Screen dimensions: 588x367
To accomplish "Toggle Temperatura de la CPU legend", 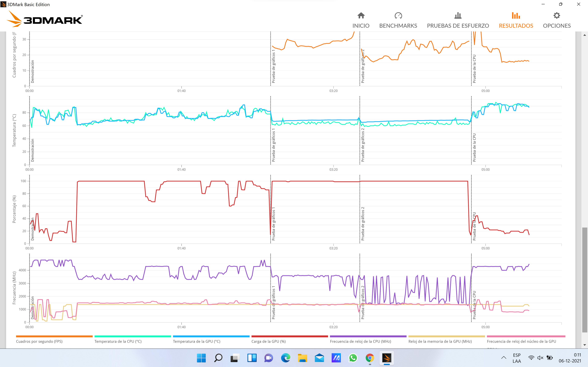I will [118, 341].
